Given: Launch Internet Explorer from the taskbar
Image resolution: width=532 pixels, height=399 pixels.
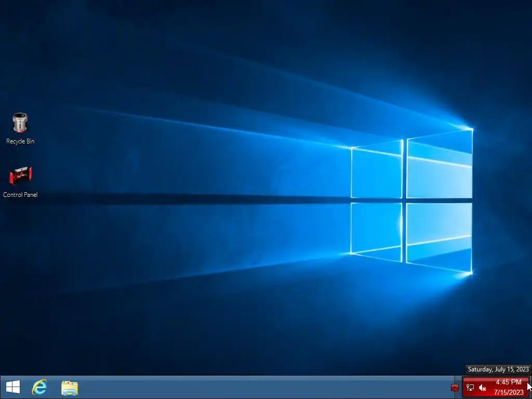Looking at the screenshot, I should 39,387.
